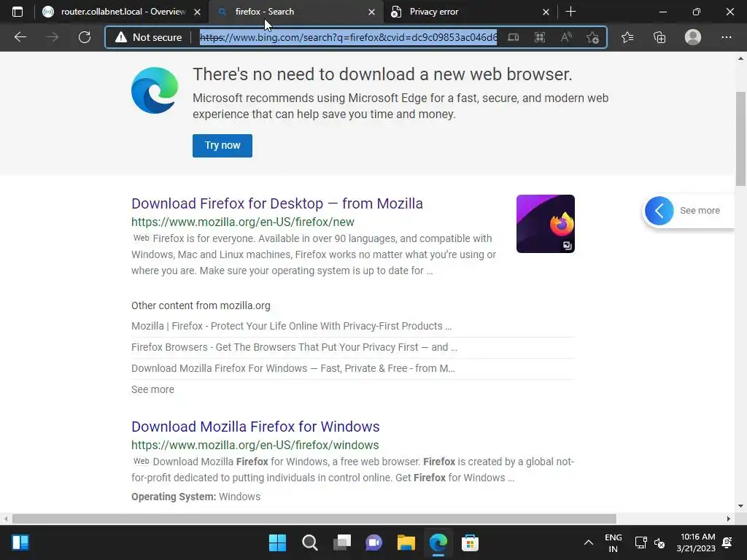
Task: Open mozilla.org/en-US/firefox/windows URL link
Action: click(255, 446)
